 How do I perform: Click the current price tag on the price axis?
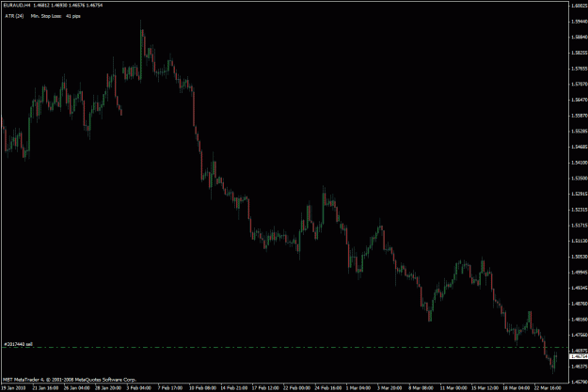(579, 356)
